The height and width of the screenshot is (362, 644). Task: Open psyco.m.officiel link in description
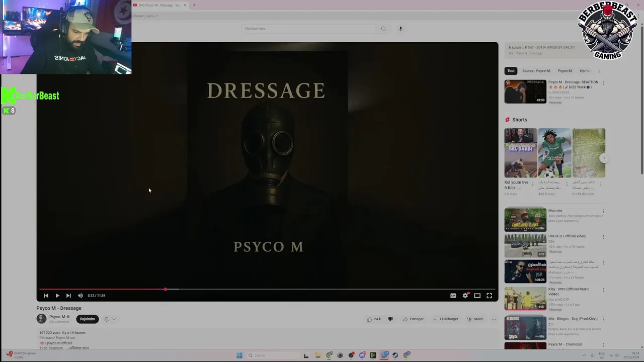point(59,343)
